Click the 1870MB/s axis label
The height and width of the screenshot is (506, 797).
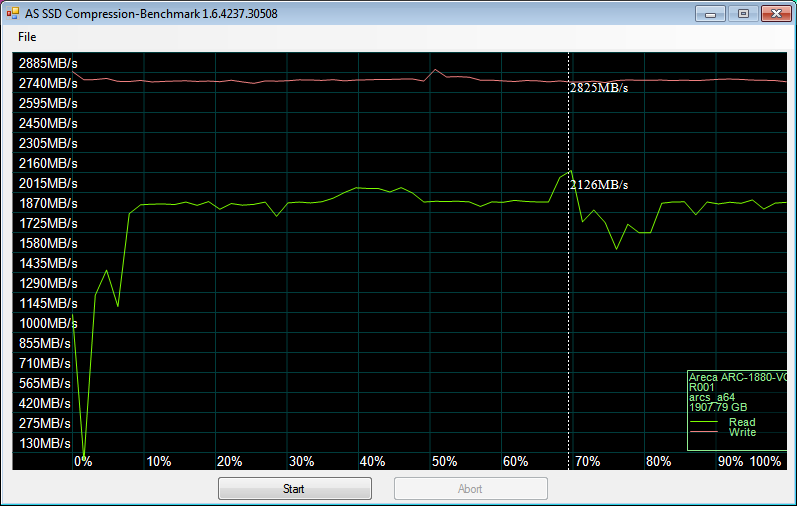click(48, 203)
